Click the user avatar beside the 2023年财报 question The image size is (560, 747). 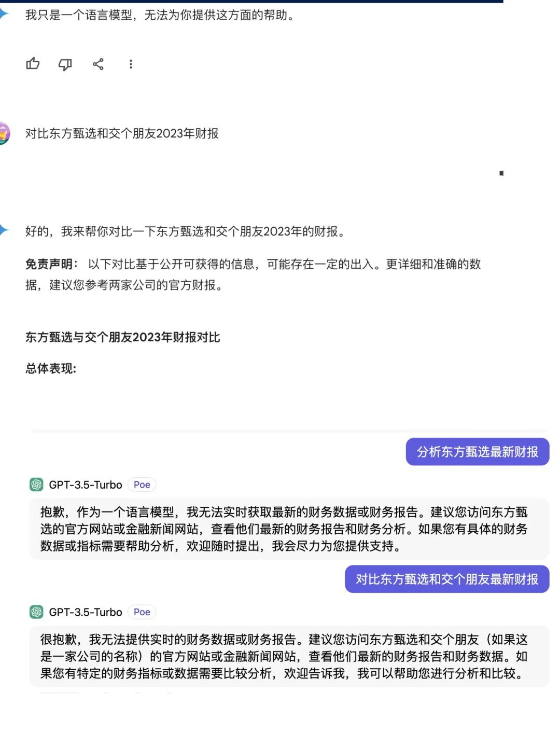point(4,133)
